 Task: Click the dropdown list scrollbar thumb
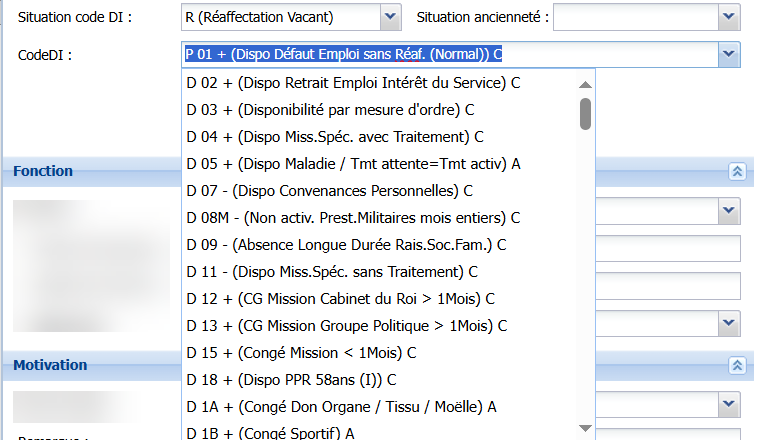click(585, 113)
